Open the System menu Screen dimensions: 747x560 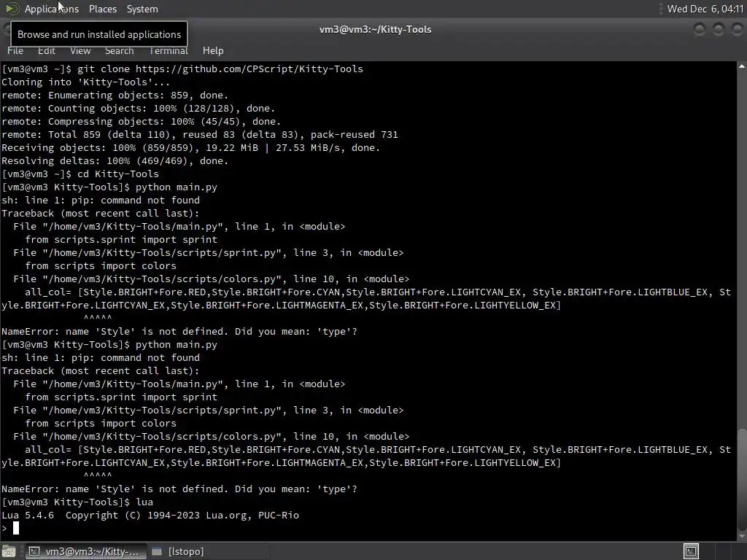click(142, 9)
